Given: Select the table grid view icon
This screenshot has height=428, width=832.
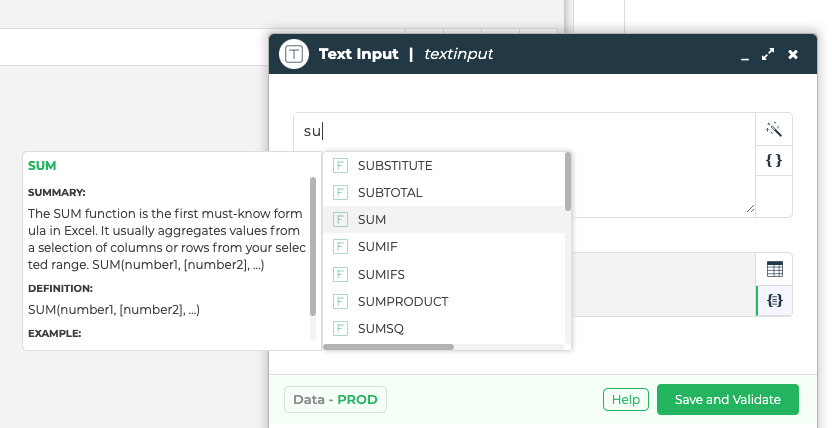Looking at the screenshot, I should pos(775,269).
